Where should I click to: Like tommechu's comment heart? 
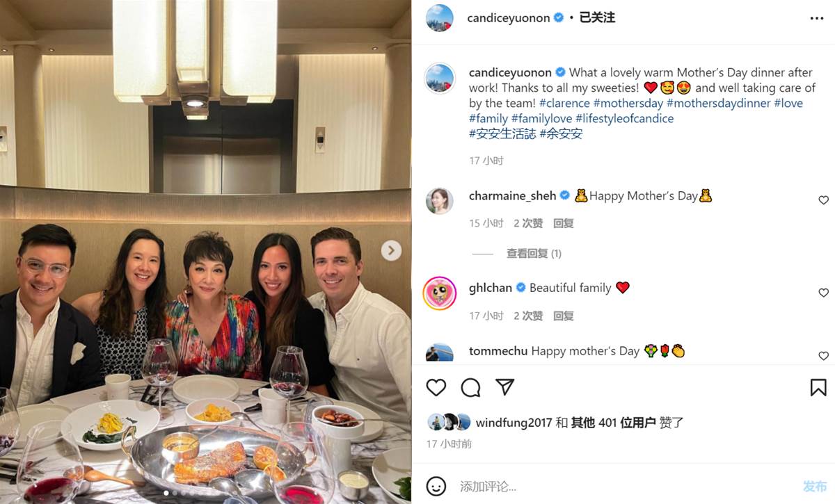click(823, 355)
